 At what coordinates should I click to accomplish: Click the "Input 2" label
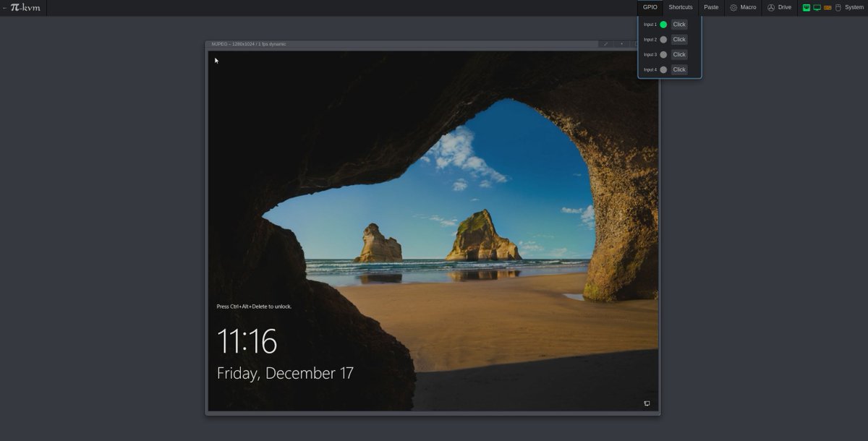[x=650, y=40]
